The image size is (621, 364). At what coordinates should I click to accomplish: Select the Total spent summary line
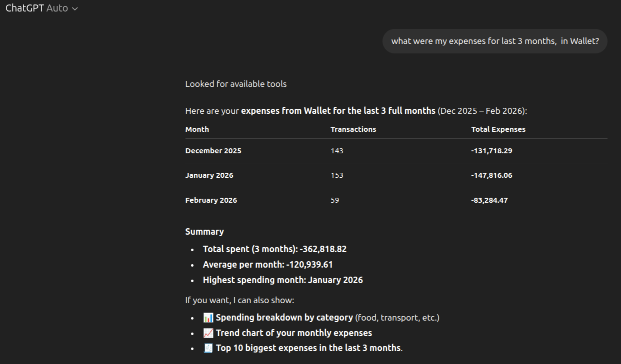[275, 249]
